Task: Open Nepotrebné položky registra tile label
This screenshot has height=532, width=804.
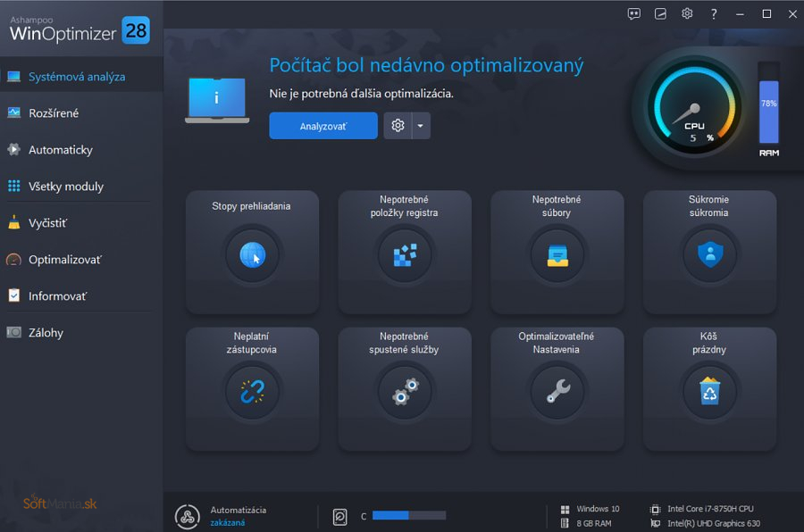Action: pyautogui.click(x=404, y=206)
